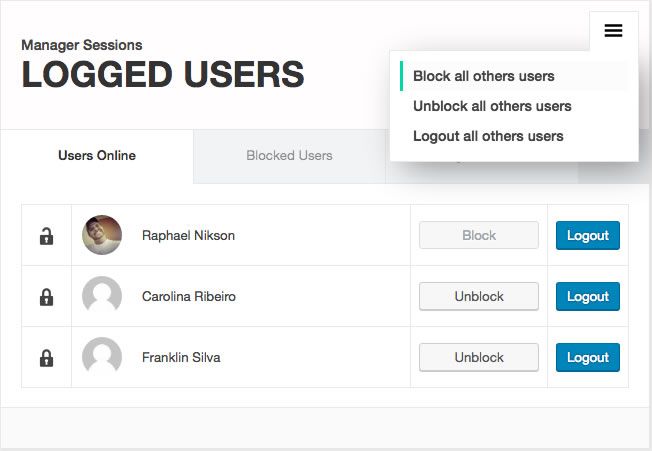Select 'Block all others users' menu option
This screenshot has height=451, width=652.
click(484, 76)
